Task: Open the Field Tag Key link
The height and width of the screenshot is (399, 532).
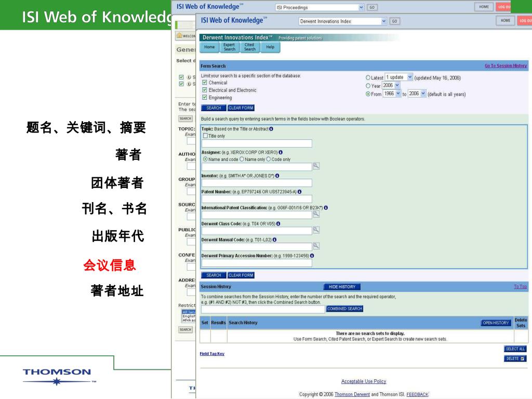Action: 212,353
